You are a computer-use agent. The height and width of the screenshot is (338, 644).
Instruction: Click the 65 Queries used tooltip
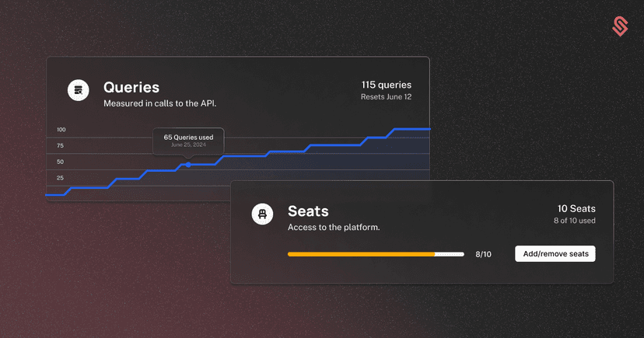point(188,141)
